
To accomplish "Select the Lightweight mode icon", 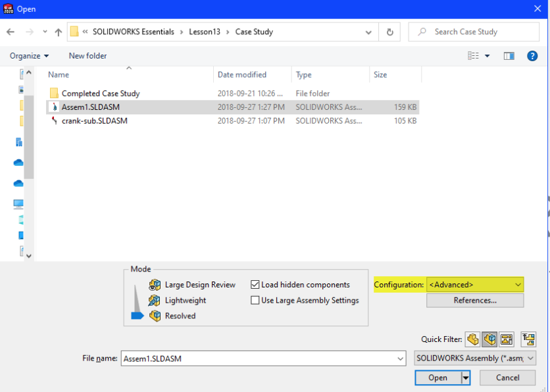I will (155, 301).
